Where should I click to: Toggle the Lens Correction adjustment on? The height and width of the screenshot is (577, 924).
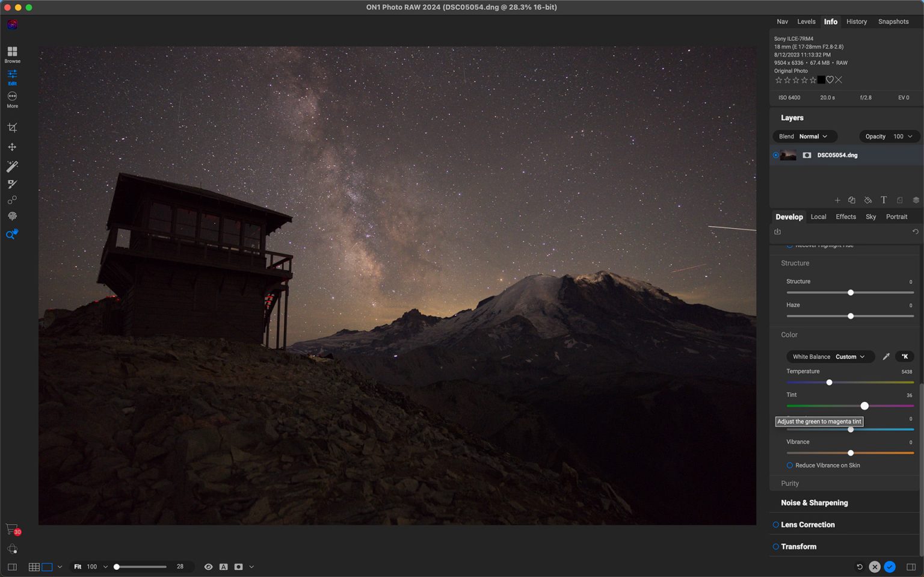776,525
